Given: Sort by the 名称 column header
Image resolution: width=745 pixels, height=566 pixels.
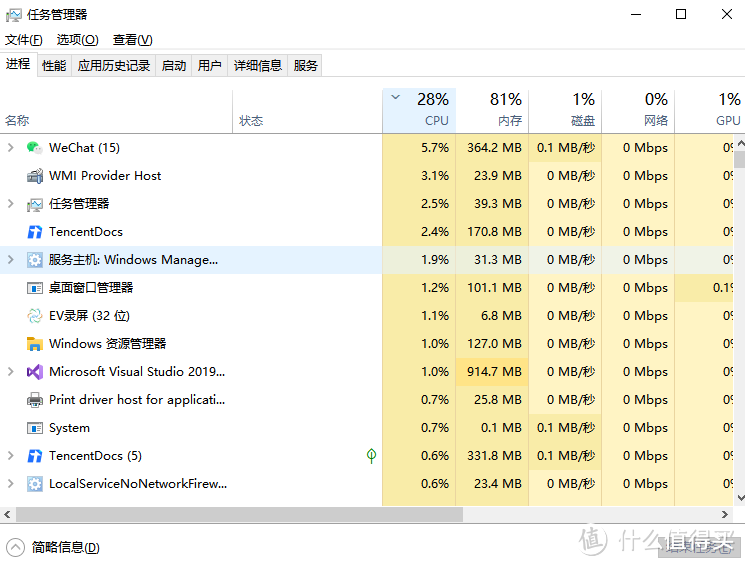Looking at the screenshot, I should (116, 110).
